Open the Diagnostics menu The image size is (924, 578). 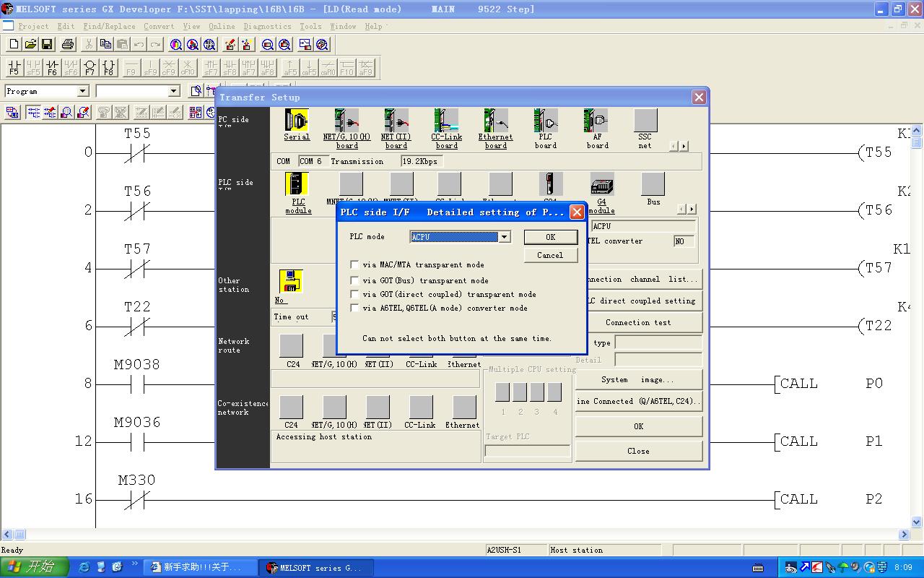point(267,26)
